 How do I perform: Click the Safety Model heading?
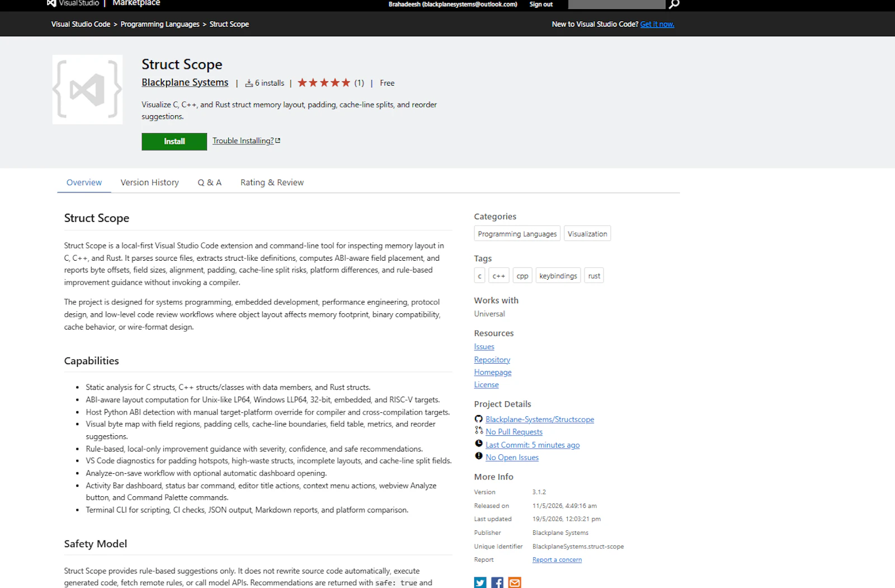pos(96,544)
